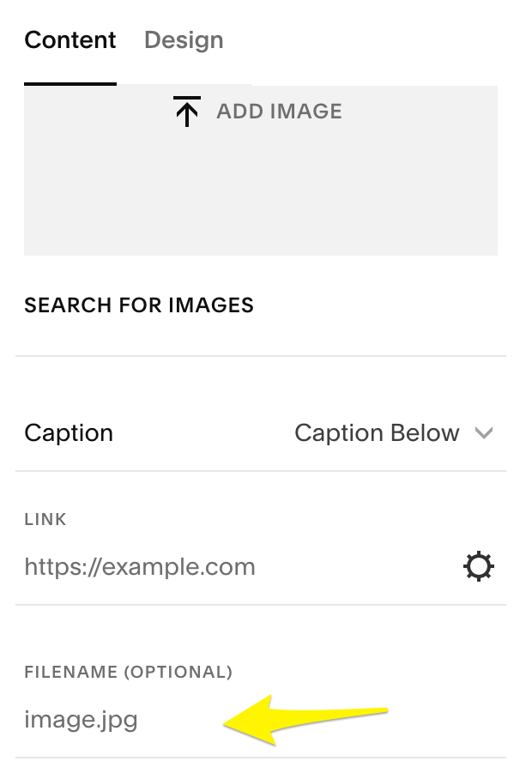Image resolution: width=532 pixels, height=779 pixels.
Task: Click the upload arrow icon above Add Image
Action: 185,111
